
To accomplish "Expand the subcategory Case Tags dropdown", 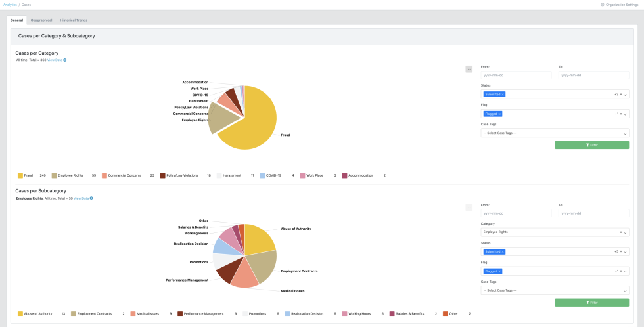I will [x=626, y=290].
